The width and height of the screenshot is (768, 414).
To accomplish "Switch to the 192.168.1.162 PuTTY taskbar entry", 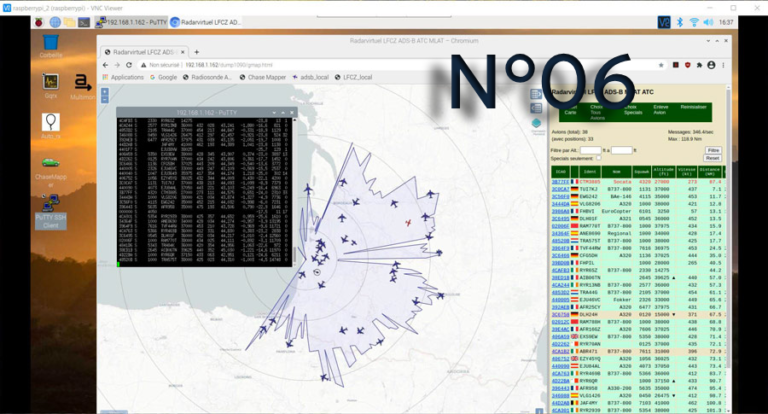I will coord(131,23).
